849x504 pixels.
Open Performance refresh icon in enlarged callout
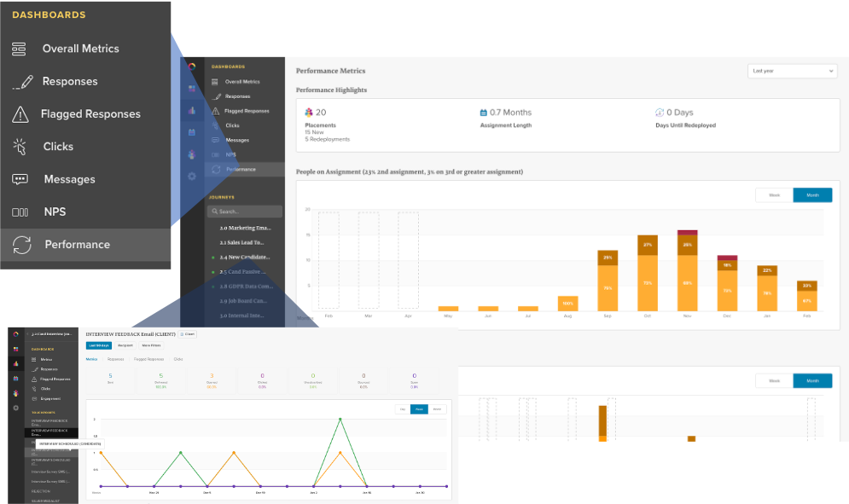click(x=21, y=245)
